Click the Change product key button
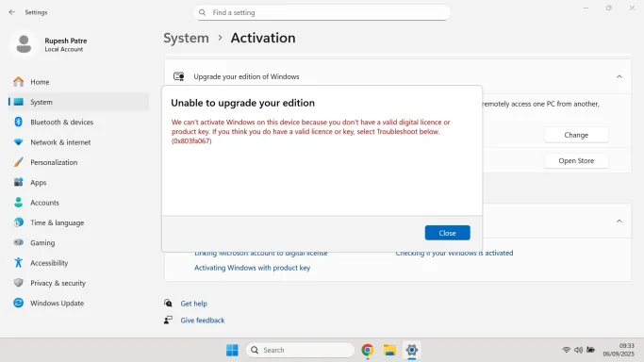The image size is (644, 362). 576,135
